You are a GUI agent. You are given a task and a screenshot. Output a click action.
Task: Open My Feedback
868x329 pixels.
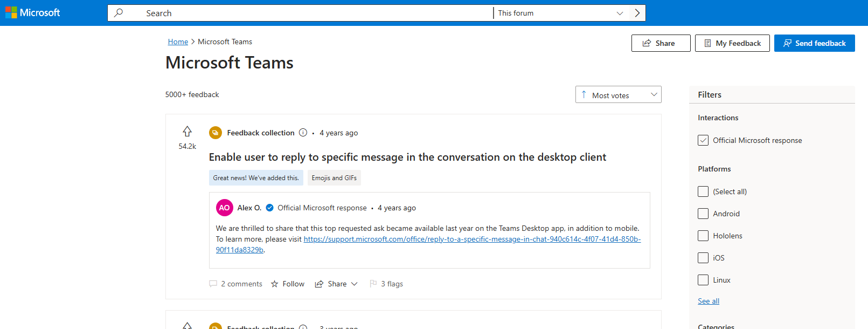(x=732, y=43)
